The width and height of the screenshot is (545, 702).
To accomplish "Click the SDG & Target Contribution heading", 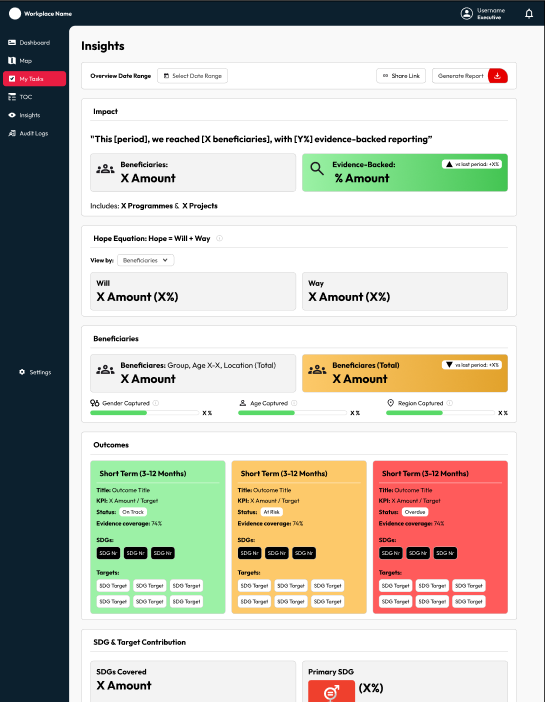I will [139, 642].
